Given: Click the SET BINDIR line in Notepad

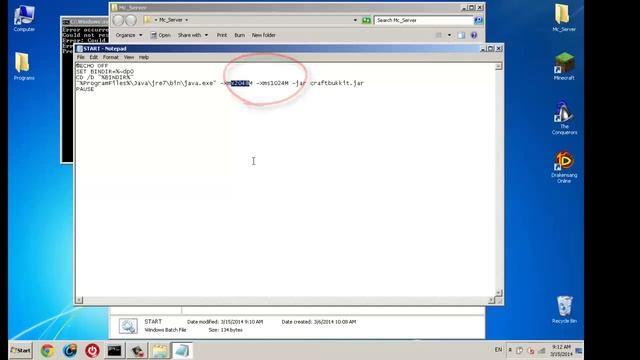Looking at the screenshot, I should tap(105, 71).
